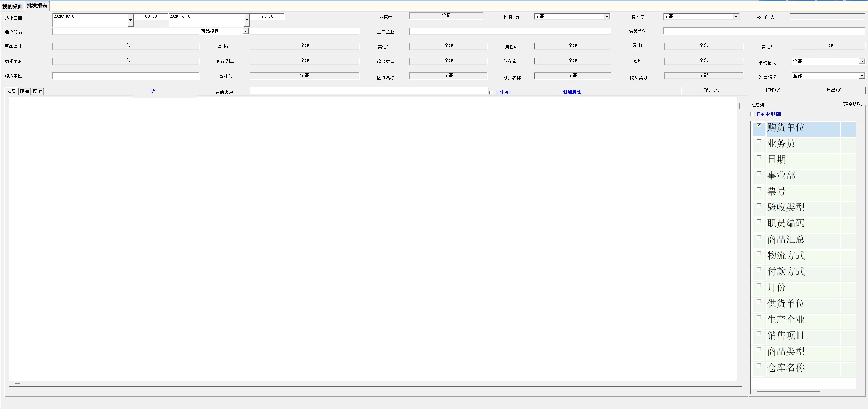
Task: Check the 业务员 summary column box
Action: coord(759,141)
